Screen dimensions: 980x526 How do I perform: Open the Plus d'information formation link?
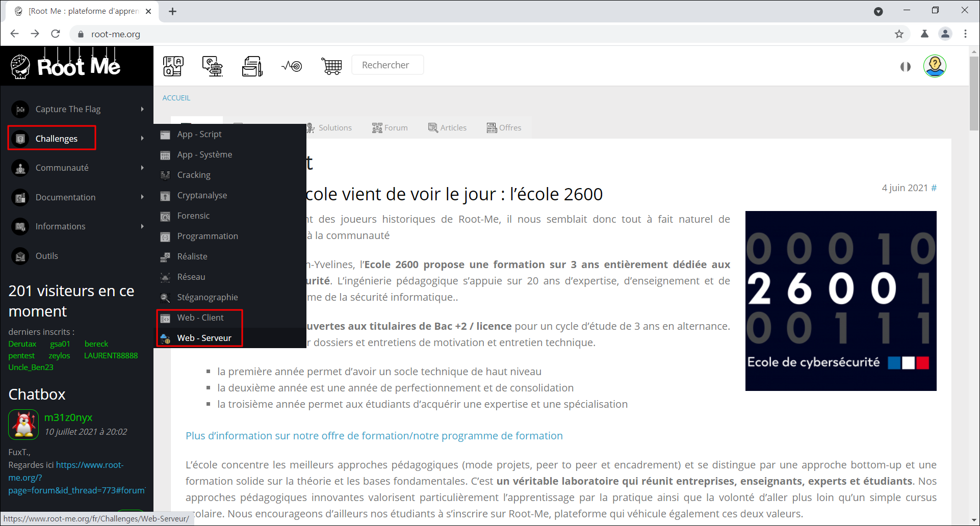[x=374, y=436]
